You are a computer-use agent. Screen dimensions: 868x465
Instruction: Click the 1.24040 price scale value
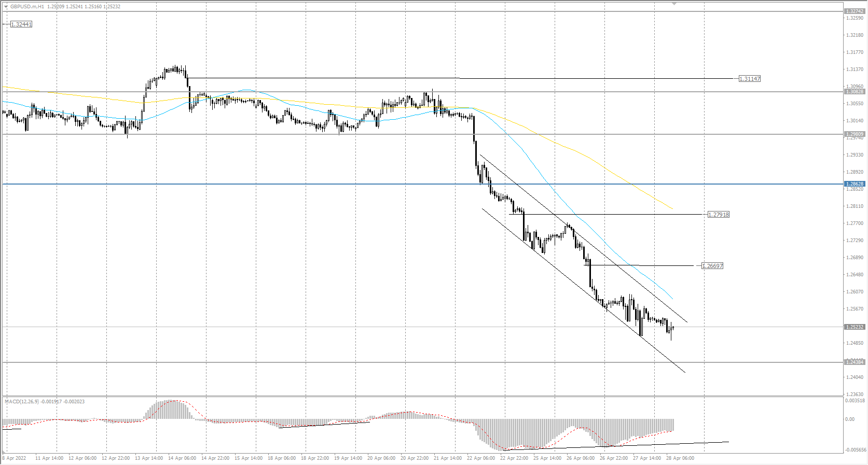pyautogui.click(x=855, y=377)
